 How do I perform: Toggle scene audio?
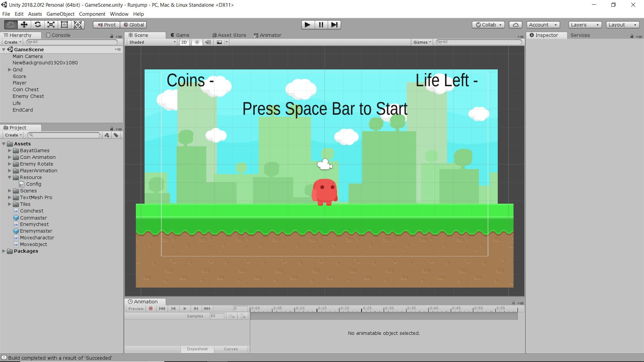[x=208, y=42]
